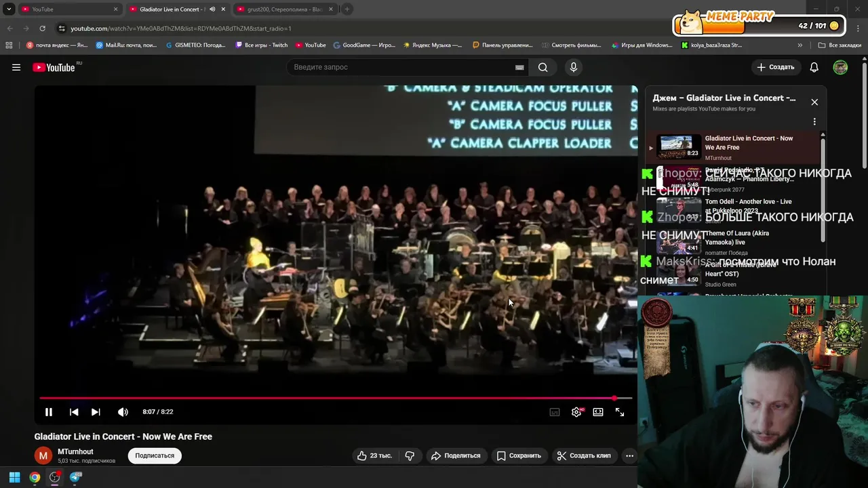This screenshot has width=868, height=488.
Task: Toggle subtitles in the video player
Action: [x=555, y=412]
